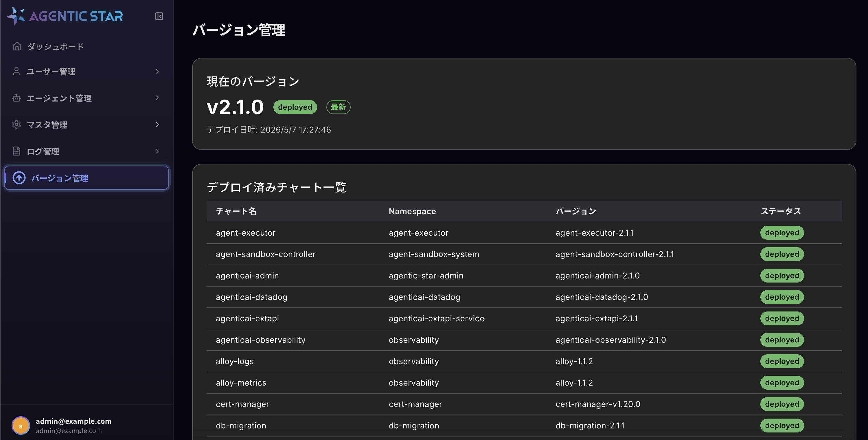This screenshot has height=440, width=868.
Task: Select the cert-manager chart name cell
Action: [x=242, y=404]
